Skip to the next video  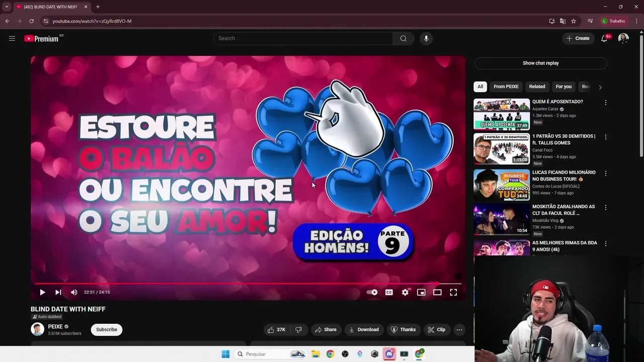click(58, 292)
